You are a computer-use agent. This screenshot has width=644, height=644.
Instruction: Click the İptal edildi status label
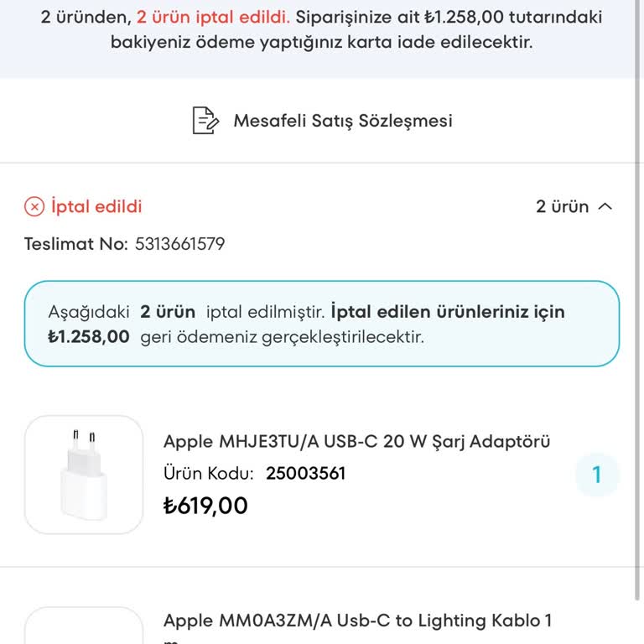(96, 206)
